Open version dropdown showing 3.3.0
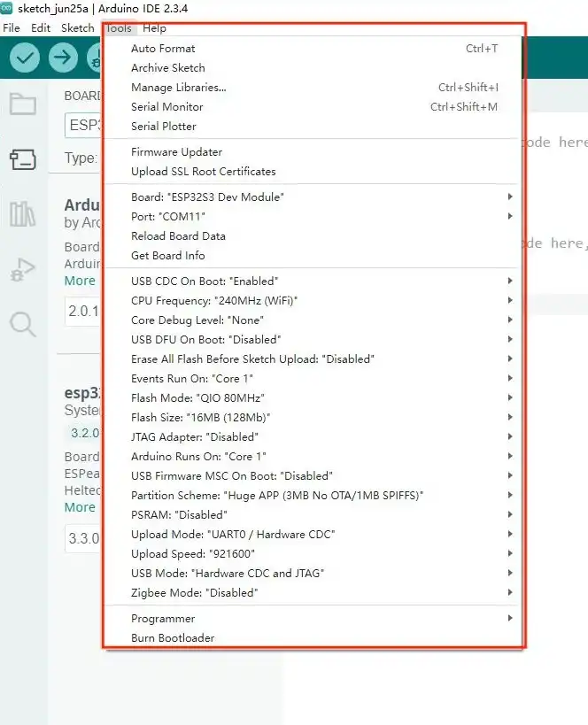The height and width of the screenshot is (725, 588). 83,539
